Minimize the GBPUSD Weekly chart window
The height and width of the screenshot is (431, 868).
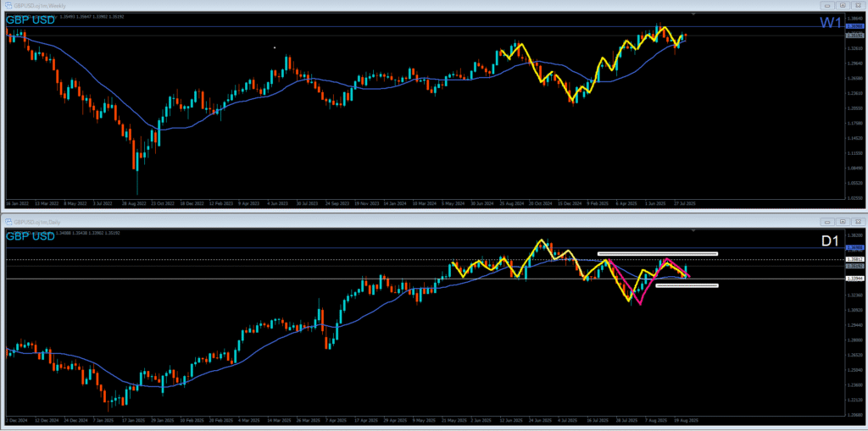[828, 5]
